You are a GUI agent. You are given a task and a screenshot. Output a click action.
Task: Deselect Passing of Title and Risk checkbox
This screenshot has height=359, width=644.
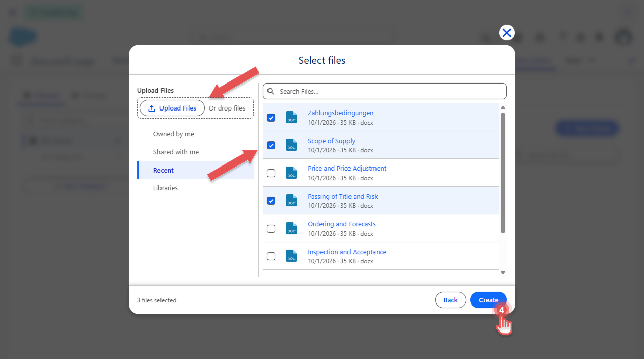coord(271,201)
